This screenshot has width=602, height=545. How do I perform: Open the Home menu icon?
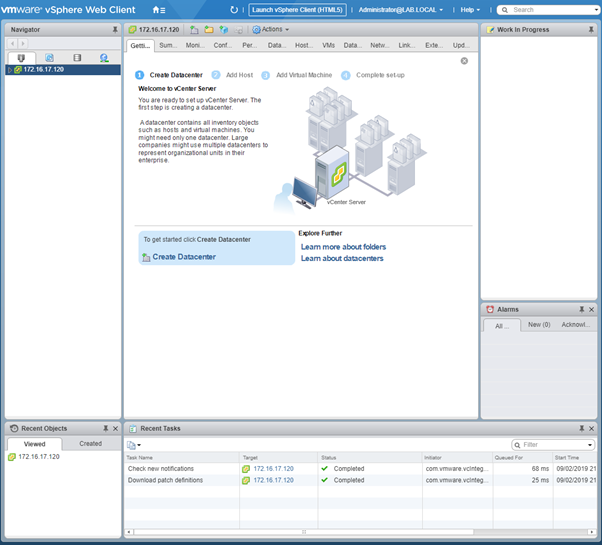[159, 10]
